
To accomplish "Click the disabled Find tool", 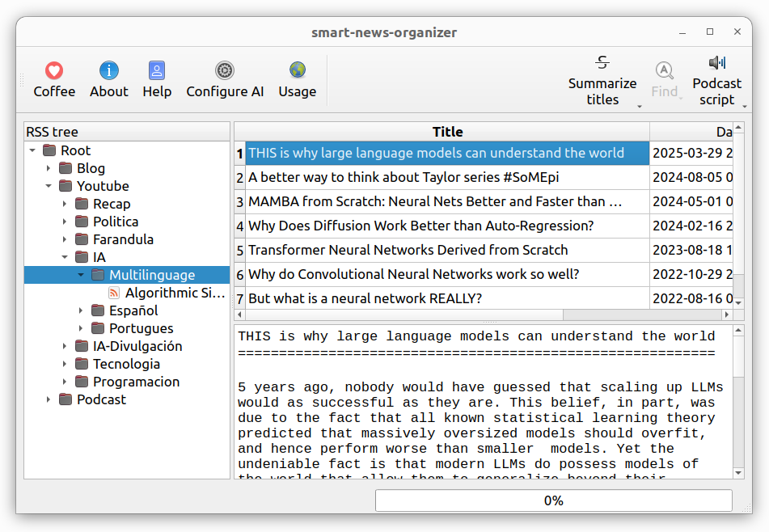I will point(665,78).
